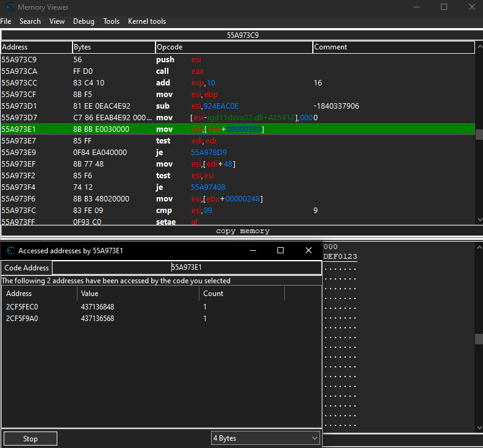This screenshot has width=483, height=448.
Task: Click the Accessed addresses window icon
Action: [x=10, y=251]
